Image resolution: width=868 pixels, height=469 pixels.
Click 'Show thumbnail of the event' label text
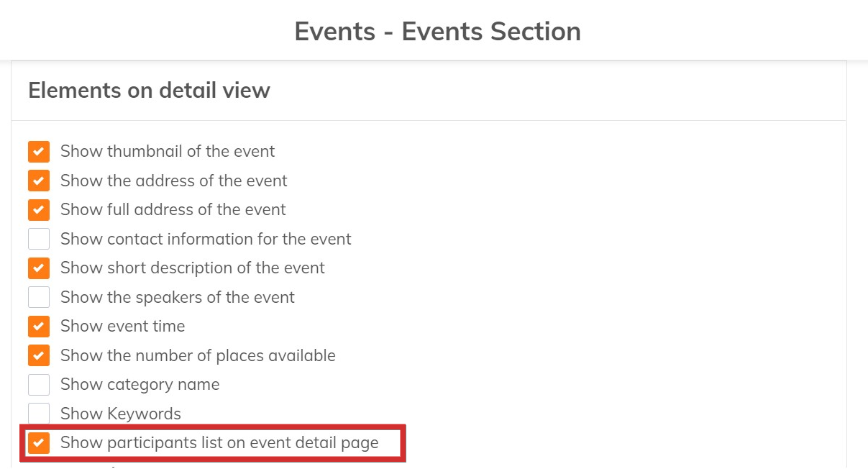tap(168, 152)
